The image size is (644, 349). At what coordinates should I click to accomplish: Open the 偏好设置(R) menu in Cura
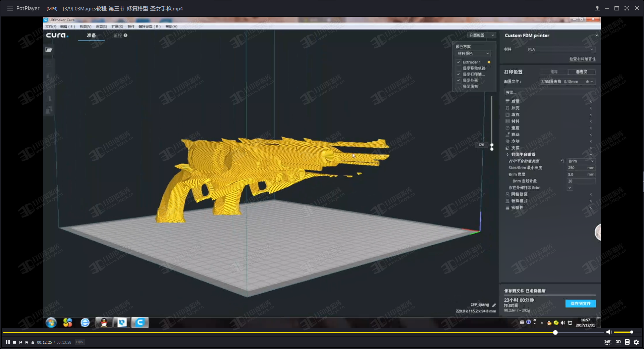[x=150, y=27]
